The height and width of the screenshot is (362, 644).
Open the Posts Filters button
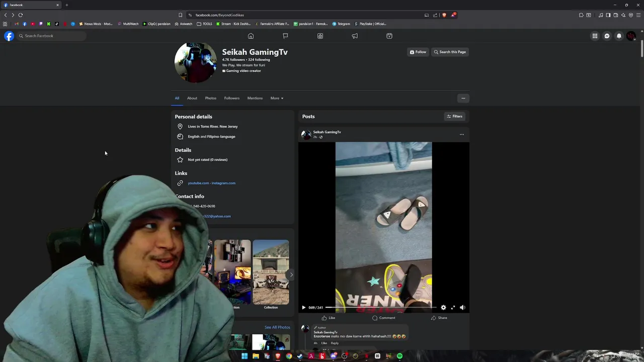pyautogui.click(x=454, y=116)
